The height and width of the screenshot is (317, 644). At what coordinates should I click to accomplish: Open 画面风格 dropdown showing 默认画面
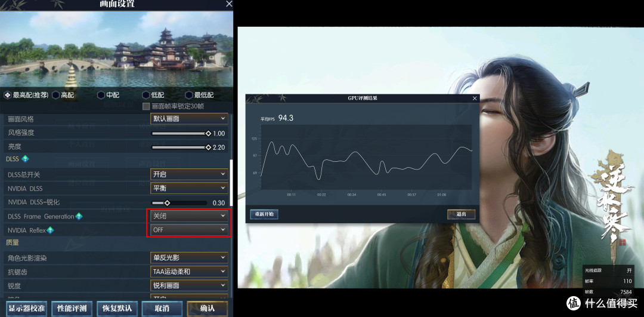[x=189, y=119]
